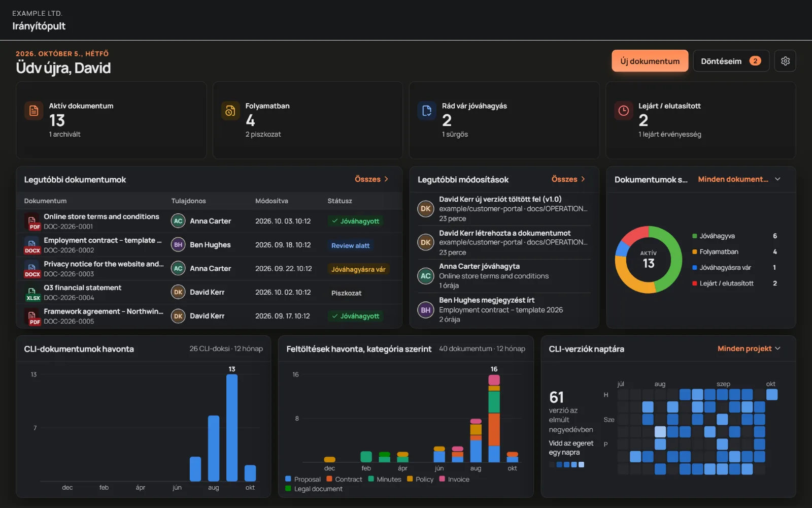Click the Aktív dokumentum card icon
The image size is (812, 508).
[x=34, y=111]
